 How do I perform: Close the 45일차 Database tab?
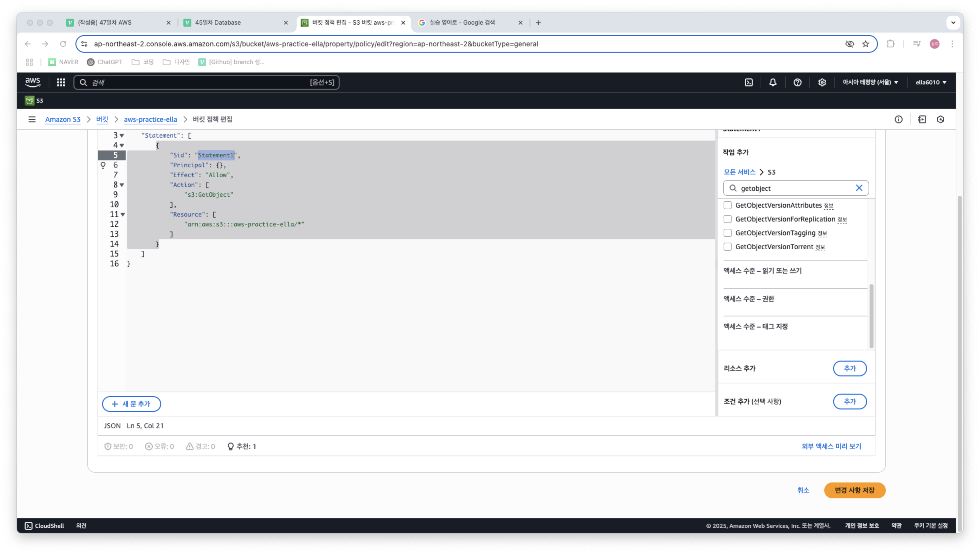point(286,22)
